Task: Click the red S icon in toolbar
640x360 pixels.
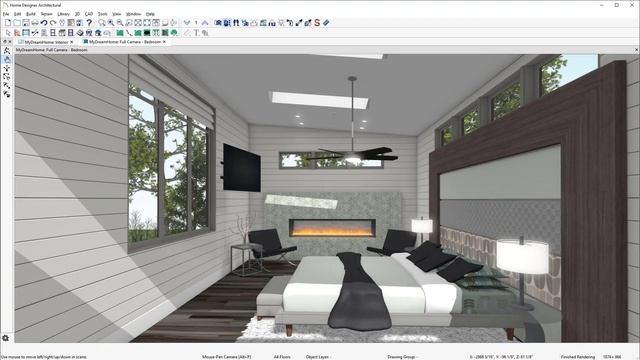Action: (x=317, y=23)
